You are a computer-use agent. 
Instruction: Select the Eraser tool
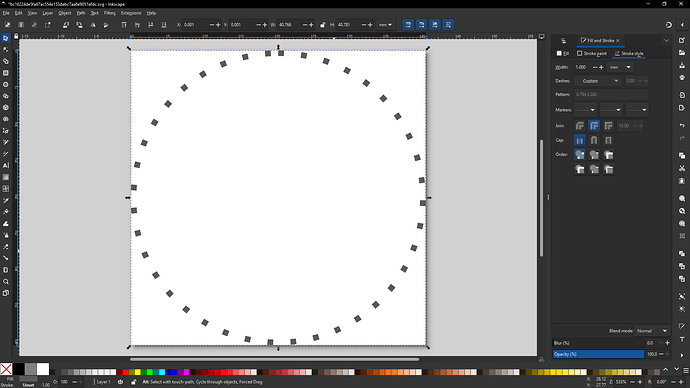pyautogui.click(x=6, y=246)
